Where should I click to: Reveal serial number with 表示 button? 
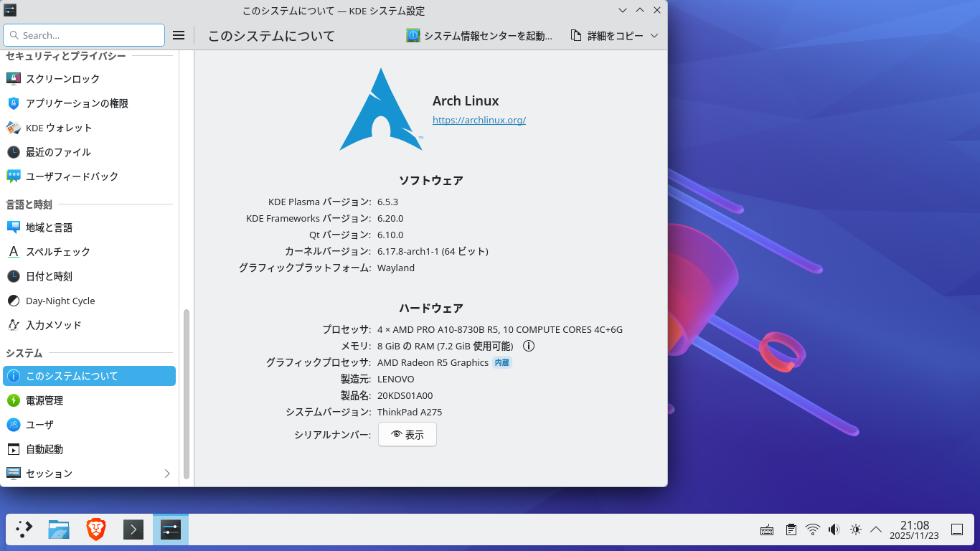tap(407, 435)
